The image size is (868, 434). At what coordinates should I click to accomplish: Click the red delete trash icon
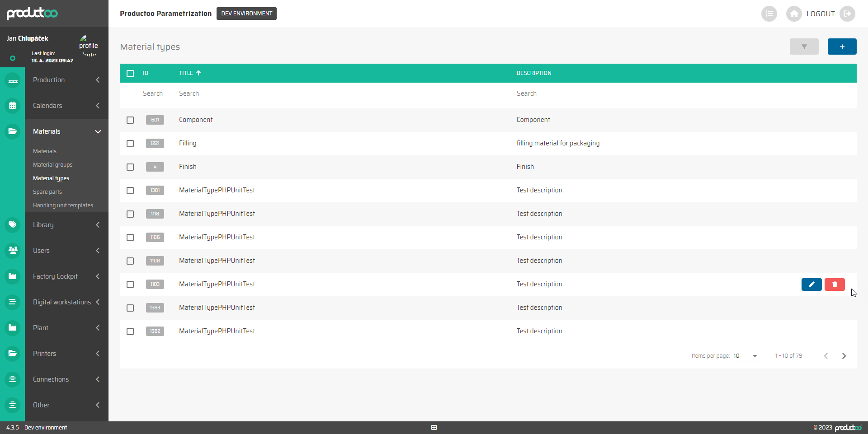pyautogui.click(x=834, y=285)
